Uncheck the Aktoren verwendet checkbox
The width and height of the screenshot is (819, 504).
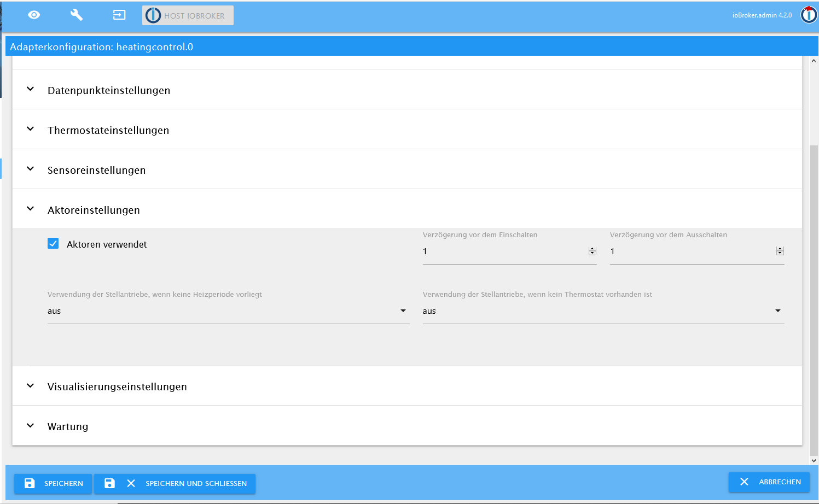click(x=53, y=243)
